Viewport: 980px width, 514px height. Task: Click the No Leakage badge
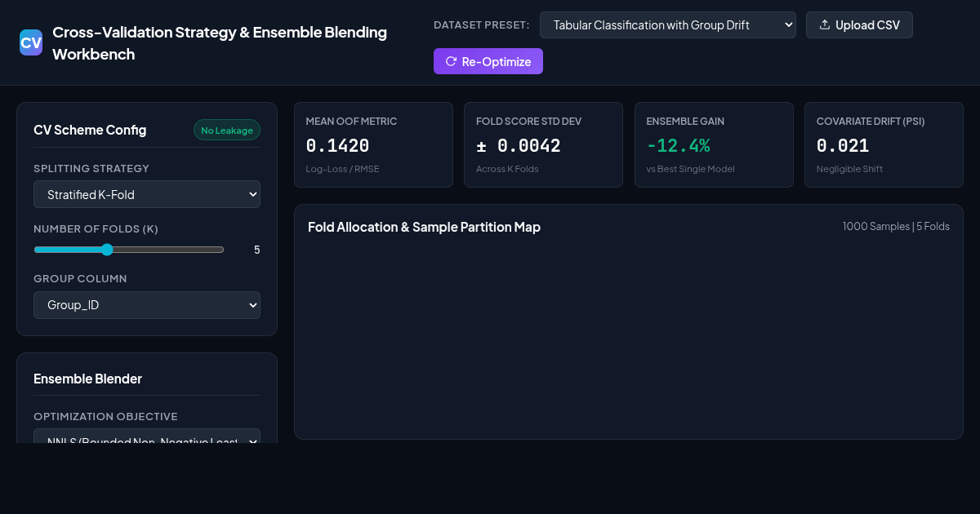(227, 131)
